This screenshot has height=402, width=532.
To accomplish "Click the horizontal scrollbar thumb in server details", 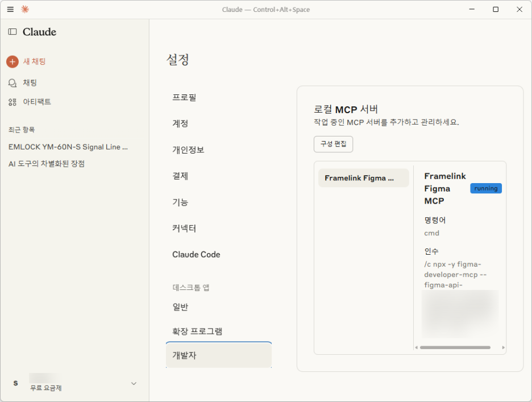I will pos(455,347).
